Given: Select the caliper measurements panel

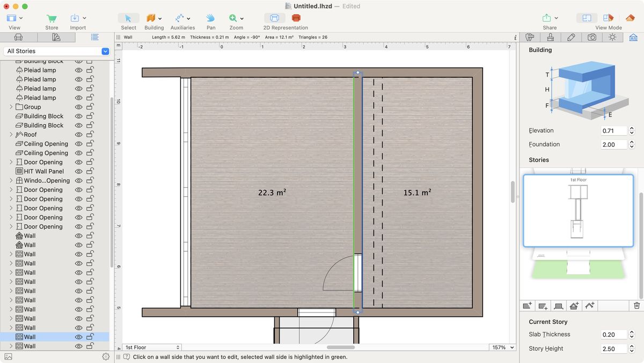Looking at the screenshot, I should [530, 37].
